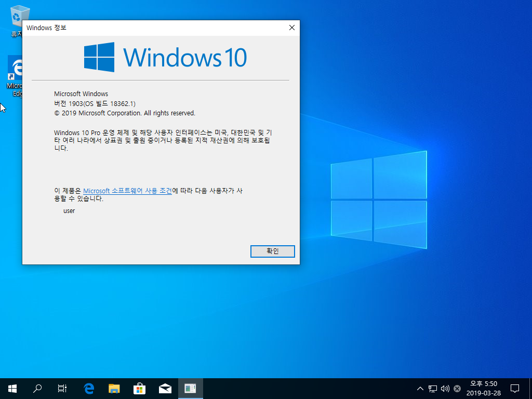The width and height of the screenshot is (532, 399).
Task: Close the Windows 정보 dialog
Action: pos(292,28)
